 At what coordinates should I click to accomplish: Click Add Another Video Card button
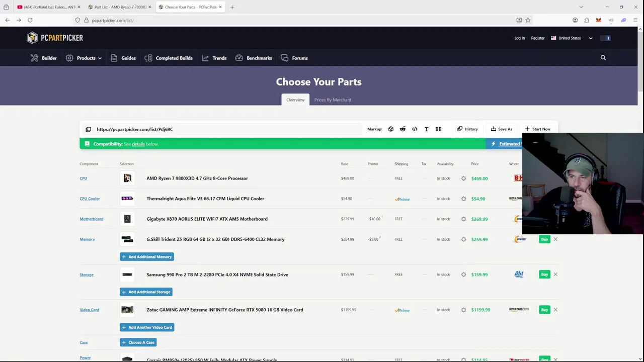point(147,327)
